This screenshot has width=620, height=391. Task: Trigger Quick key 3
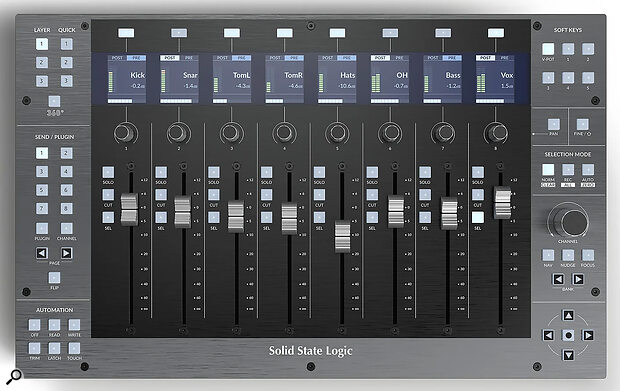tap(66, 81)
